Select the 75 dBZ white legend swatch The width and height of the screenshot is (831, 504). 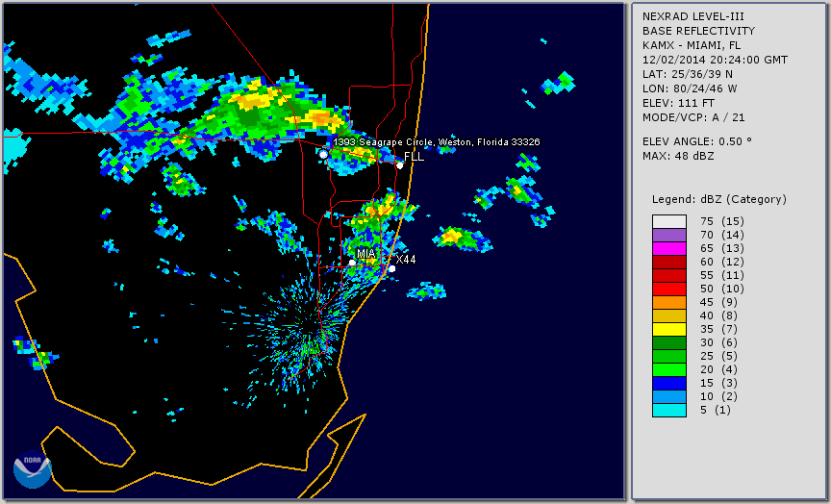click(669, 221)
